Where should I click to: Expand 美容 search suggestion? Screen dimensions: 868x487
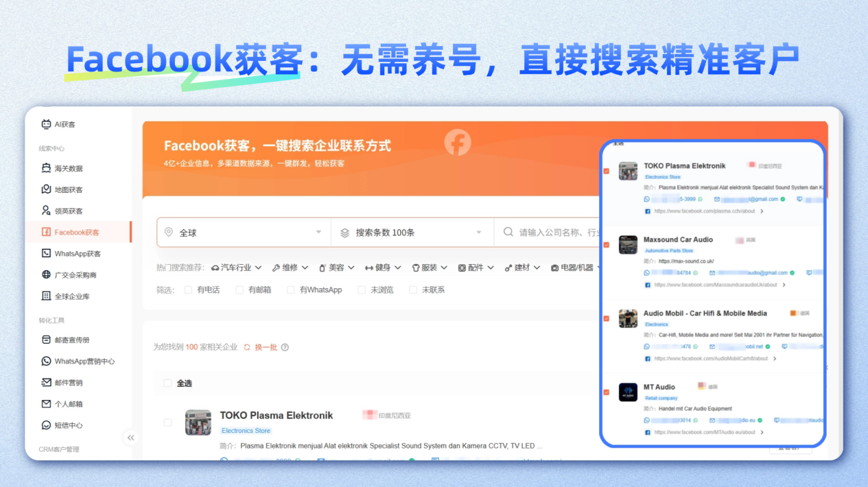337,268
